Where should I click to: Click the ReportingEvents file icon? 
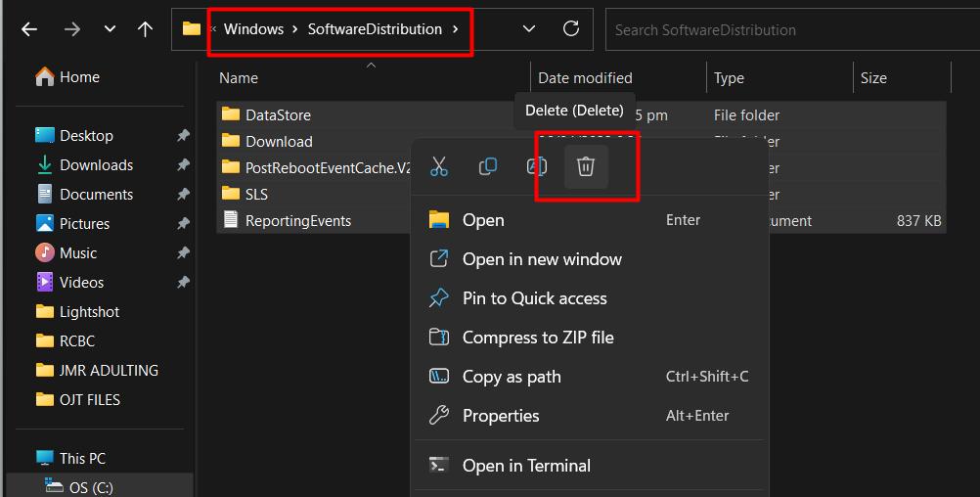pos(231,219)
